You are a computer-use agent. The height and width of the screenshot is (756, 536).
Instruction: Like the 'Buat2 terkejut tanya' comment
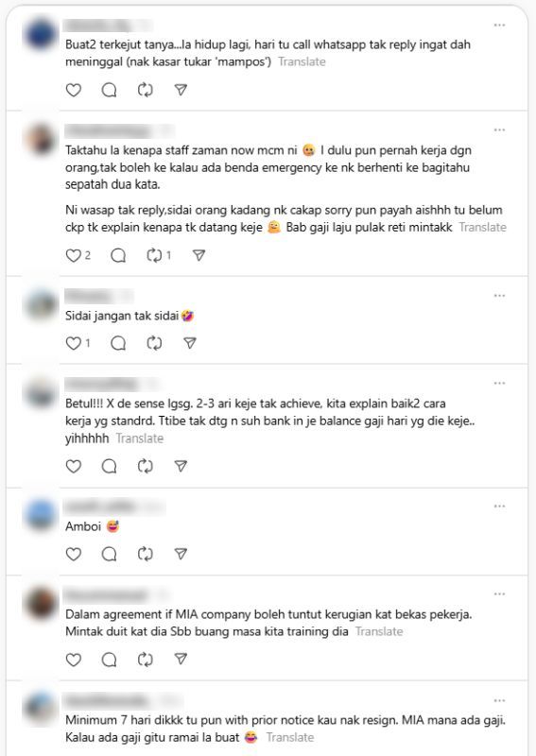74,90
